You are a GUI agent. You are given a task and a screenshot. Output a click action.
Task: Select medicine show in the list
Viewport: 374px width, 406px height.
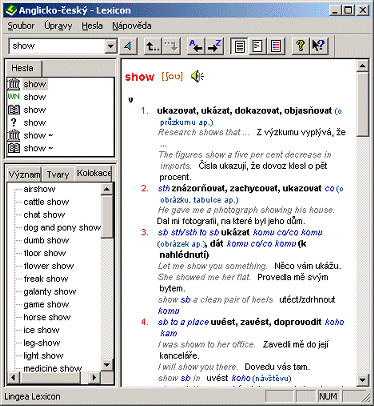coord(53,368)
